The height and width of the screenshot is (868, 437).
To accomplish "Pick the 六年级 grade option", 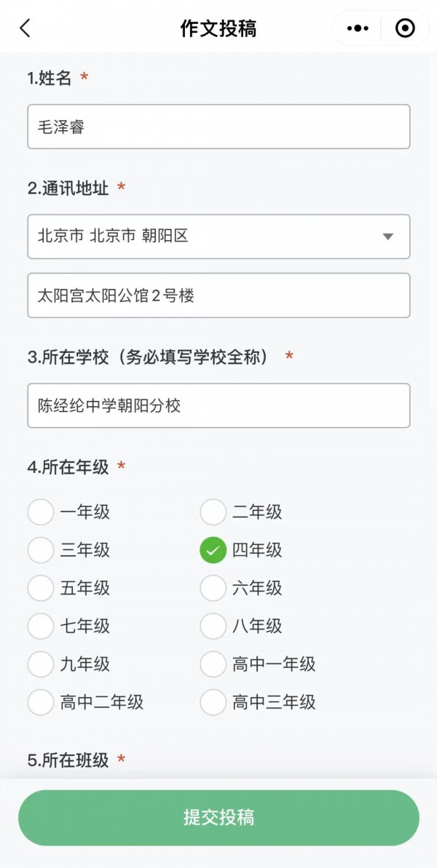I will (x=213, y=588).
